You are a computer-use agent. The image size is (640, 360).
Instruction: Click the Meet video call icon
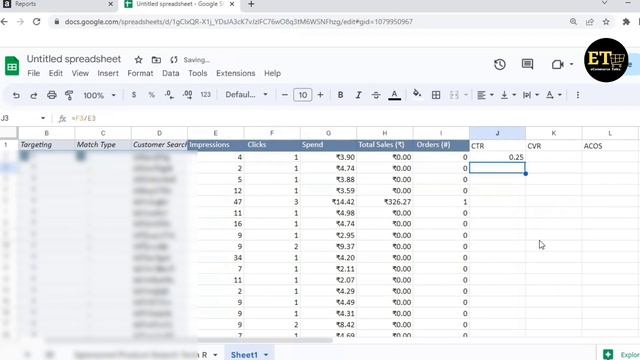point(558,64)
